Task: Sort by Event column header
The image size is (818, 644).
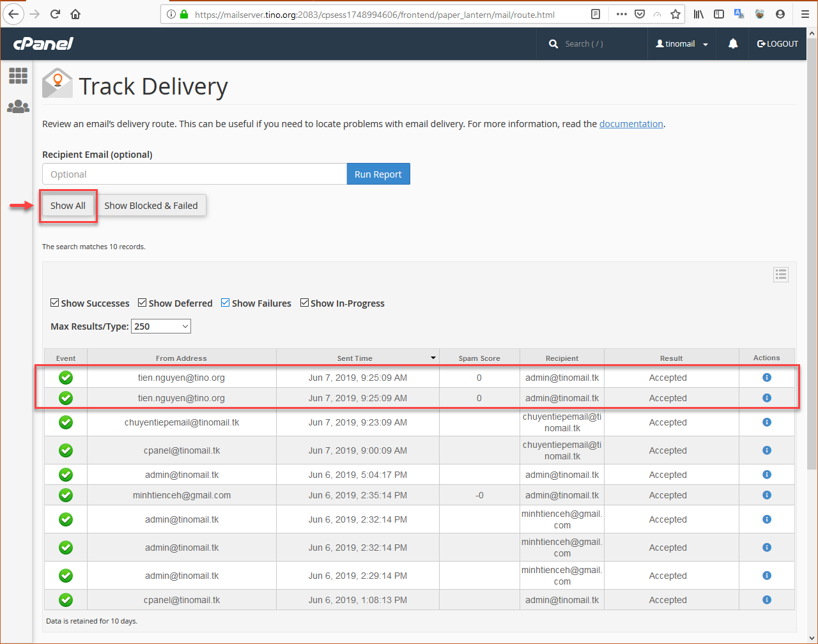Action: tap(66, 358)
